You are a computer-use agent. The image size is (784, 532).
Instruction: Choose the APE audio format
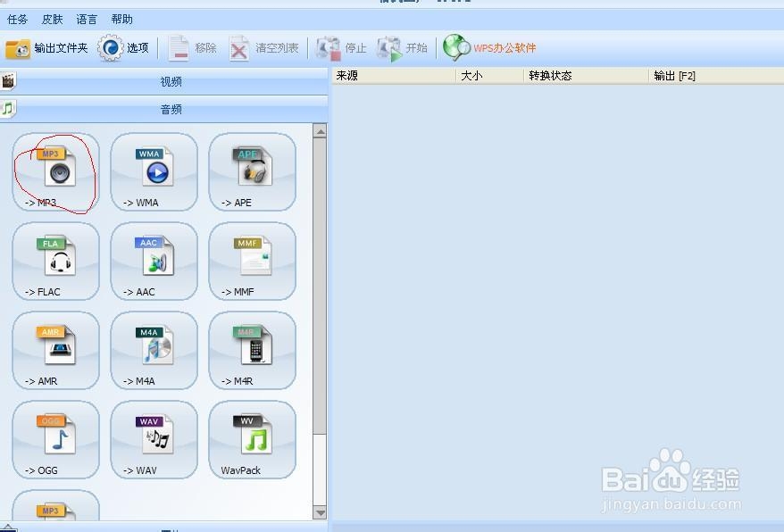[x=251, y=171]
